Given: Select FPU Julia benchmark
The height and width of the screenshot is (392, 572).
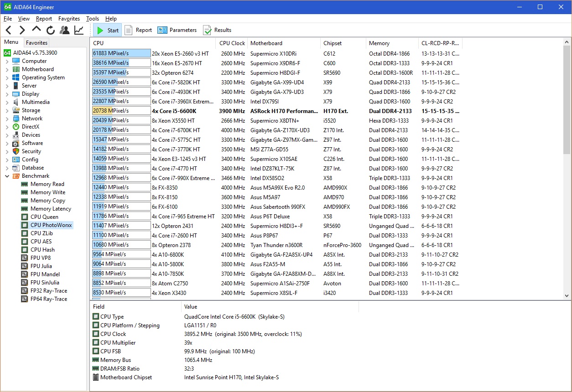Looking at the screenshot, I should tap(41, 266).
